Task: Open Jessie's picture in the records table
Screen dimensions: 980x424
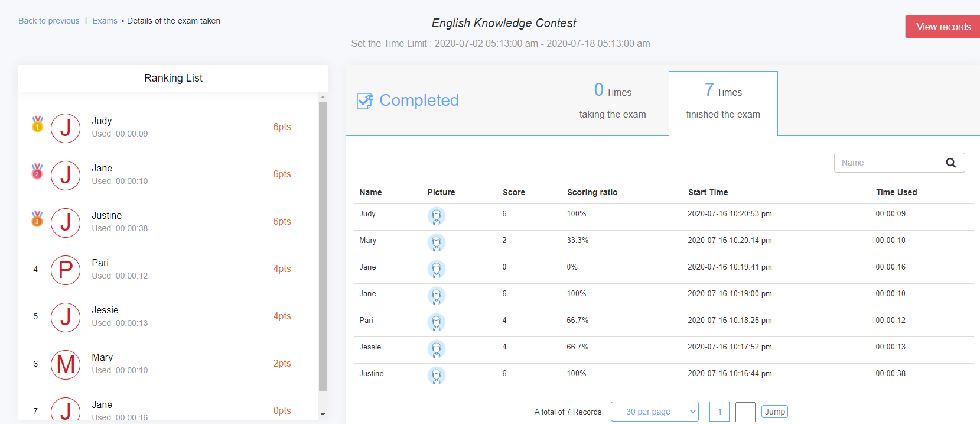Action: [x=437, y=349]
